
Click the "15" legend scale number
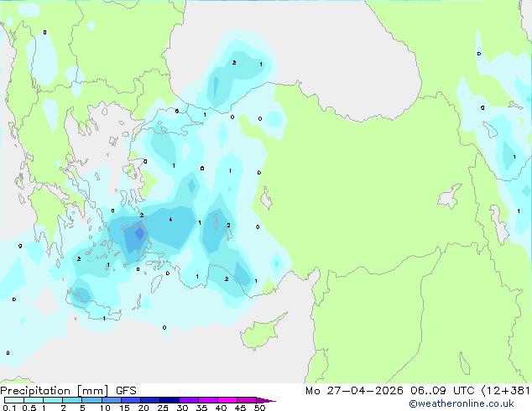coord(124,408)
